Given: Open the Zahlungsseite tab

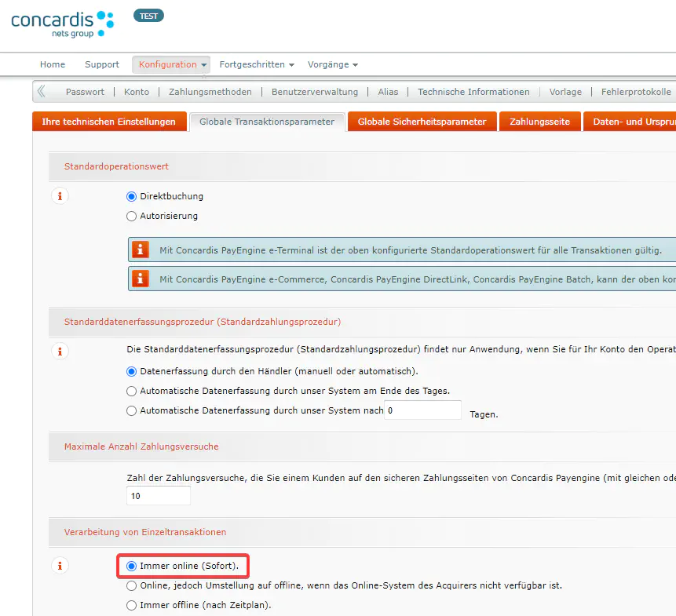Looking at the screenshot, I should (539, 122).
